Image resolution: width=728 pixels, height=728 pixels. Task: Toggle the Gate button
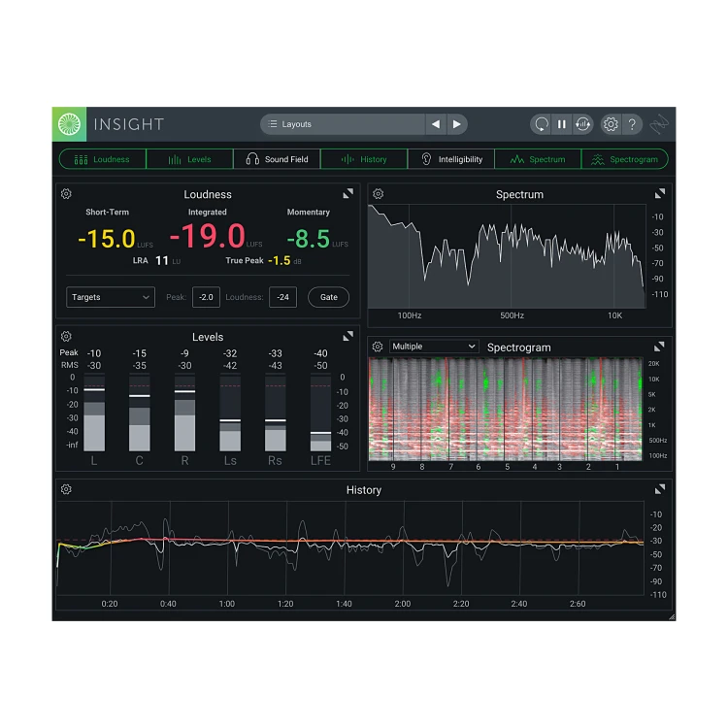tap(329, 297)
